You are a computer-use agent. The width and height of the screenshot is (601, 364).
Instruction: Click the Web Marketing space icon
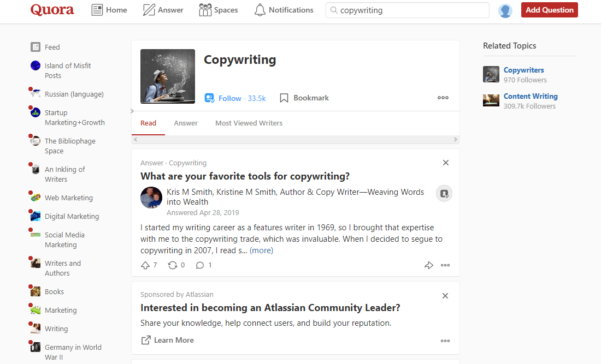(36, 198)
